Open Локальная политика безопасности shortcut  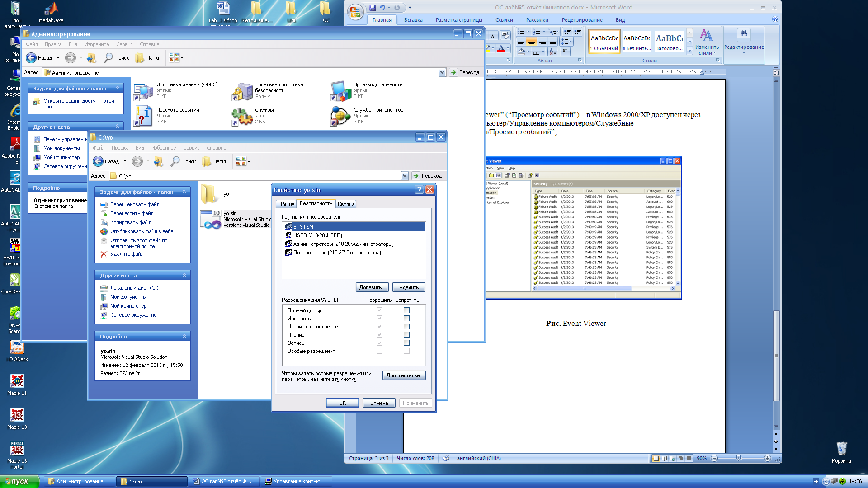point(268,90)
